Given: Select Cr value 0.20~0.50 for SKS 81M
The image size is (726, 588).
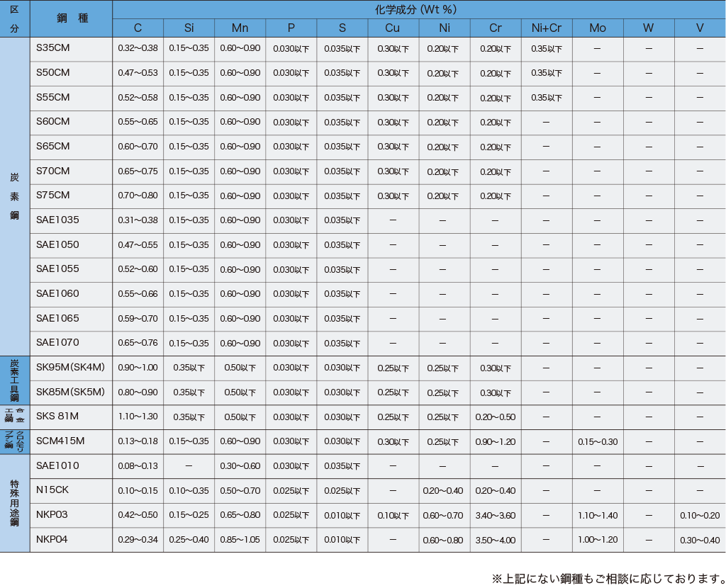Looking at the screenshot, I should (x=496, y=417).
